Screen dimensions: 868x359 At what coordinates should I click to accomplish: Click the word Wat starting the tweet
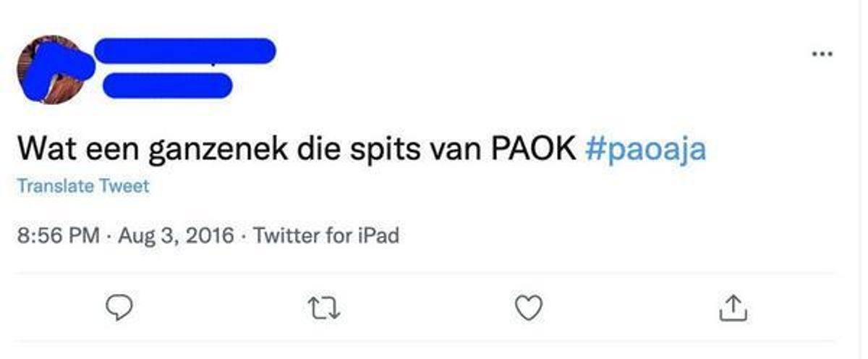click(43, 148)
